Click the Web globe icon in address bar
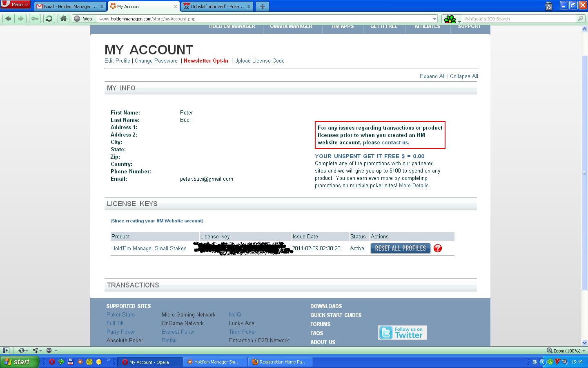588x368 pixels. click(x=77, y=18)
